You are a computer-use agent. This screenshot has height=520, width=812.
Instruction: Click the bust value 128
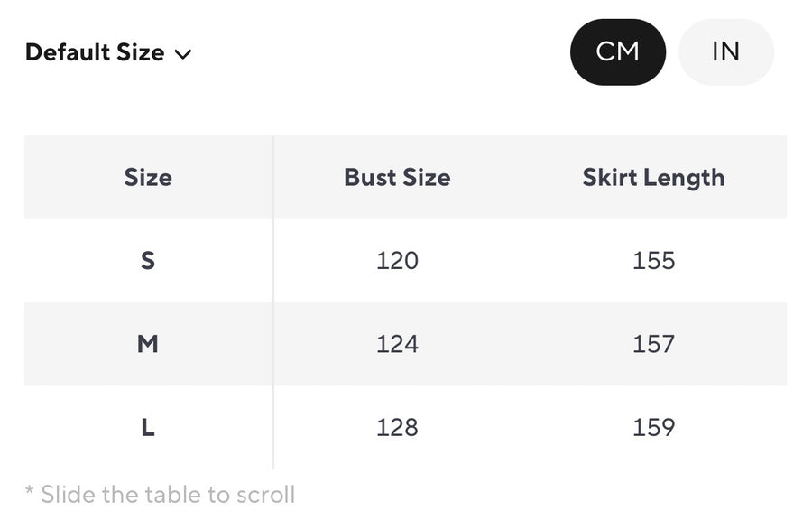click(x=397, y=427)
